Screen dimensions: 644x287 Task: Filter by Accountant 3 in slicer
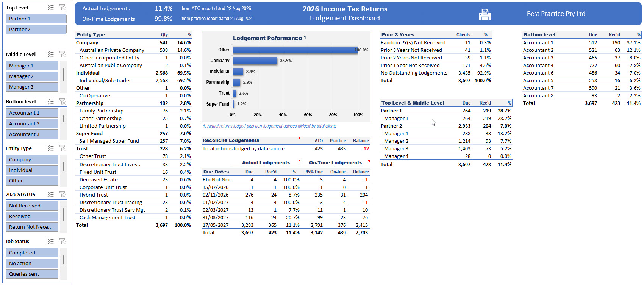point(32,134)
